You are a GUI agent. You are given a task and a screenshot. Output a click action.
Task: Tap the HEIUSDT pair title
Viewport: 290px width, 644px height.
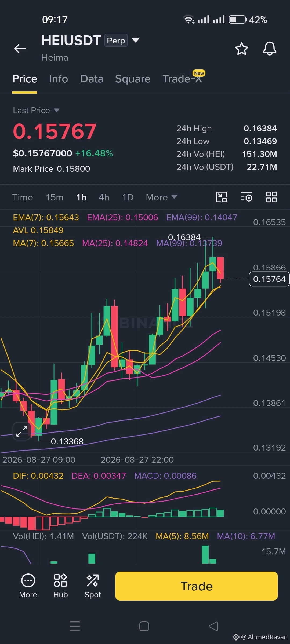[71, 40]
